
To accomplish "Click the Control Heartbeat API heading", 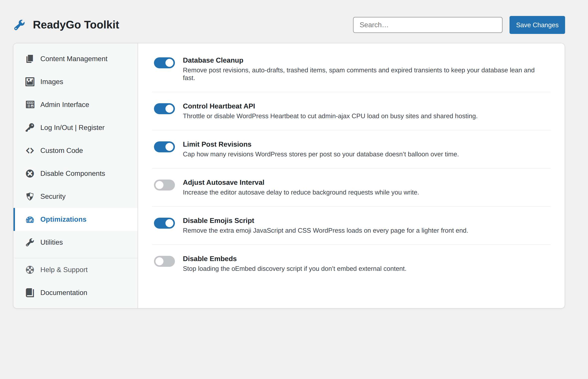I will click(219, 106).
